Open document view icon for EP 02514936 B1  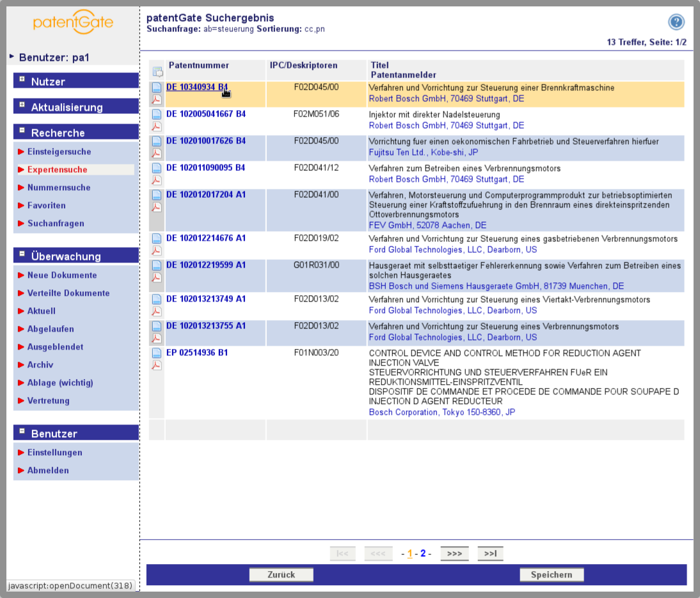pos(157,353)
